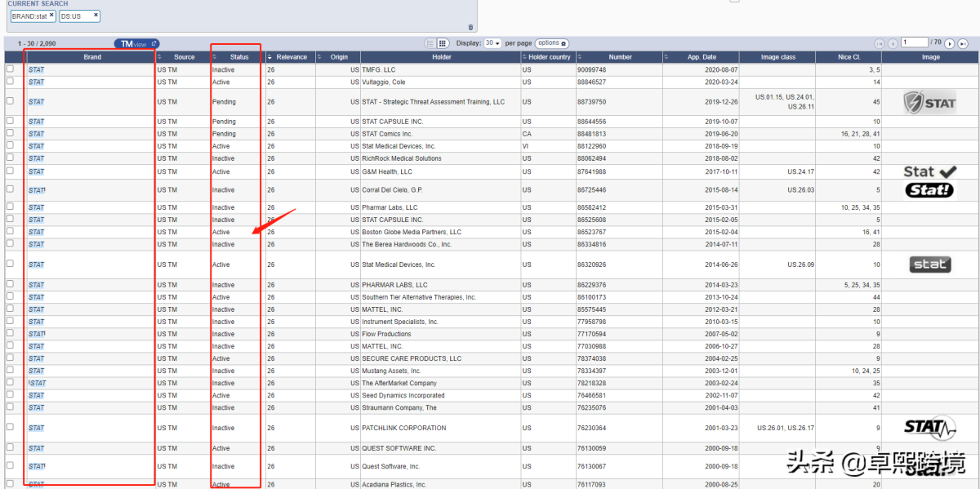
Task: Check the box for PATCHLINK CORPORATION row
Action: 11,427
